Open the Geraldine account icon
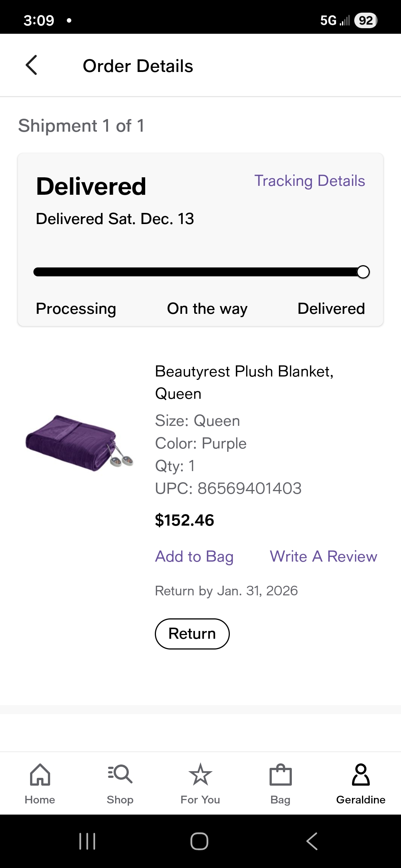 (x=361, y=775)
